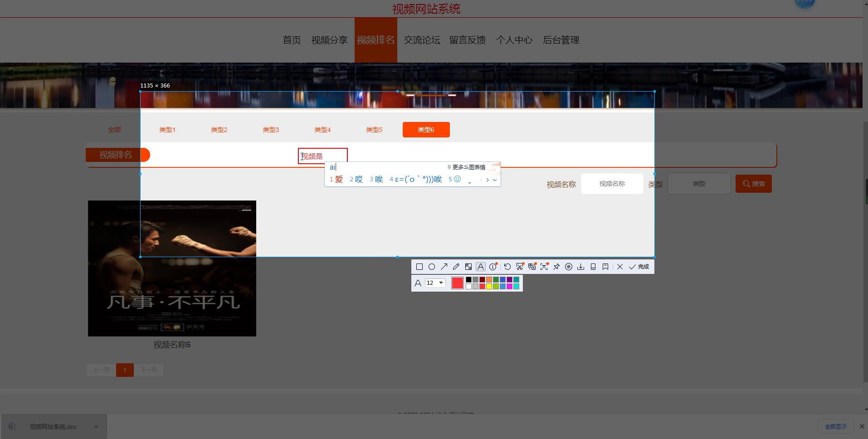Click the 视频名称 search input field
Image resolution: width=868 pixels, height=439 pixels.
point(612,184)
